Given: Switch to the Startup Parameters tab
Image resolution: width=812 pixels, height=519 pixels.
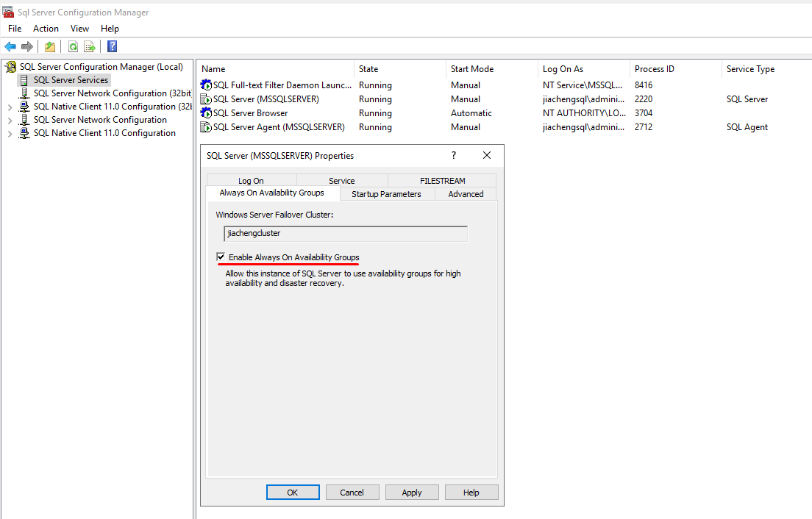Looking at the screenshot, I should pyautogui.click(x=386, y=194).
